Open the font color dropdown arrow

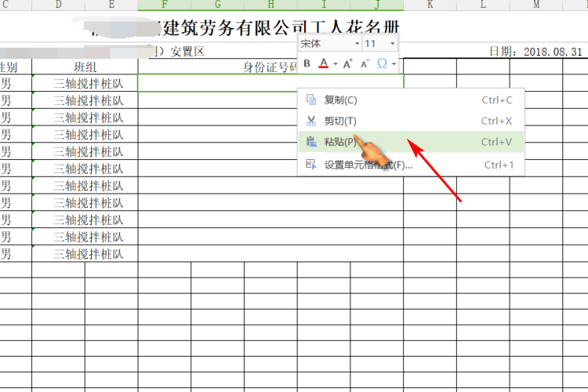(x=336, y=64)
